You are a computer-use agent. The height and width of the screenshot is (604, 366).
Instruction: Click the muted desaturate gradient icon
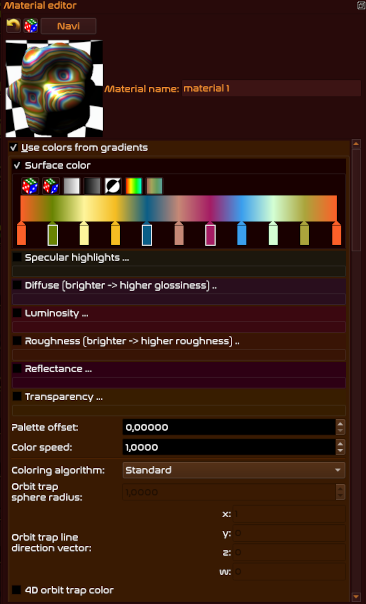[x=155, y=186]
